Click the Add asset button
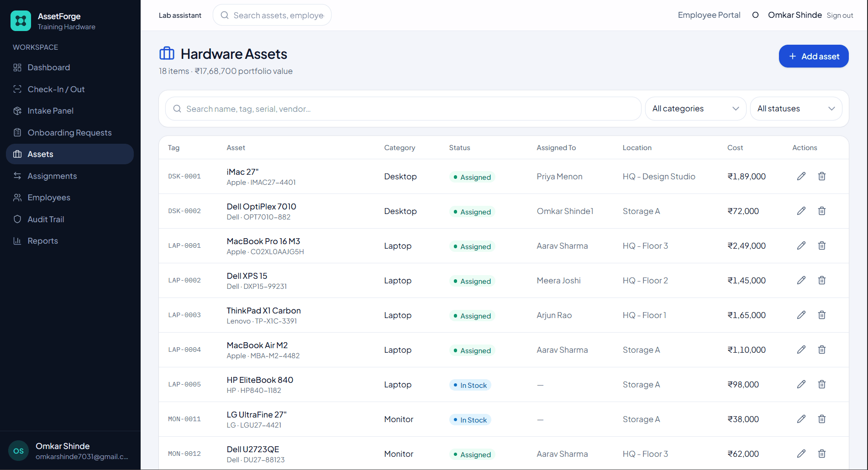Screen dimensions: 868x470 [814, 56]
